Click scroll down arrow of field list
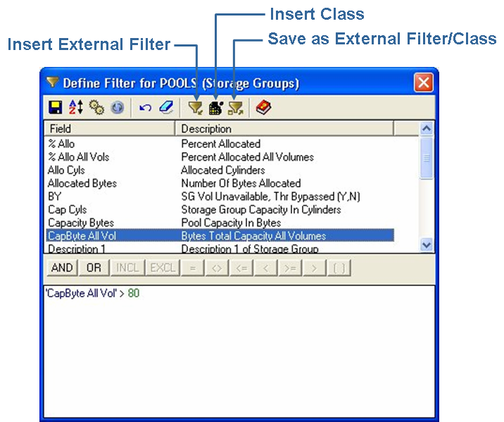The image size is (504, 422). point(427,245)
